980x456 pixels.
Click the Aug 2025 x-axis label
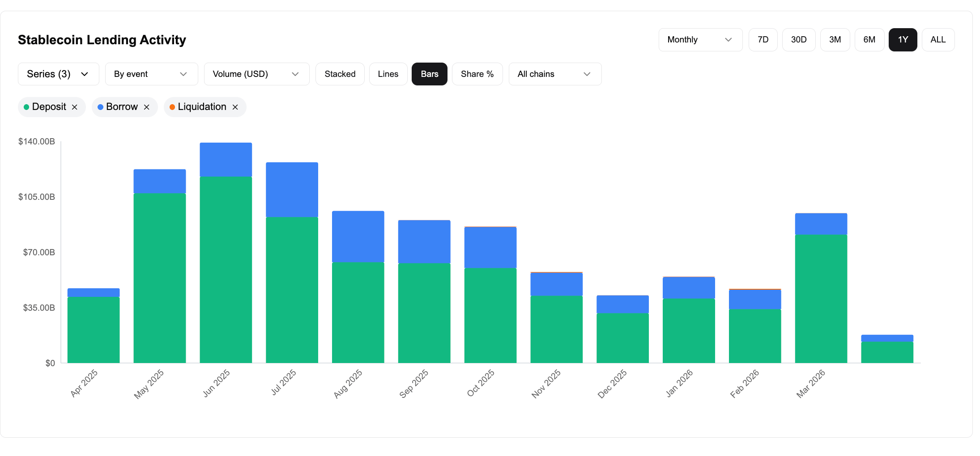[348, 384]
